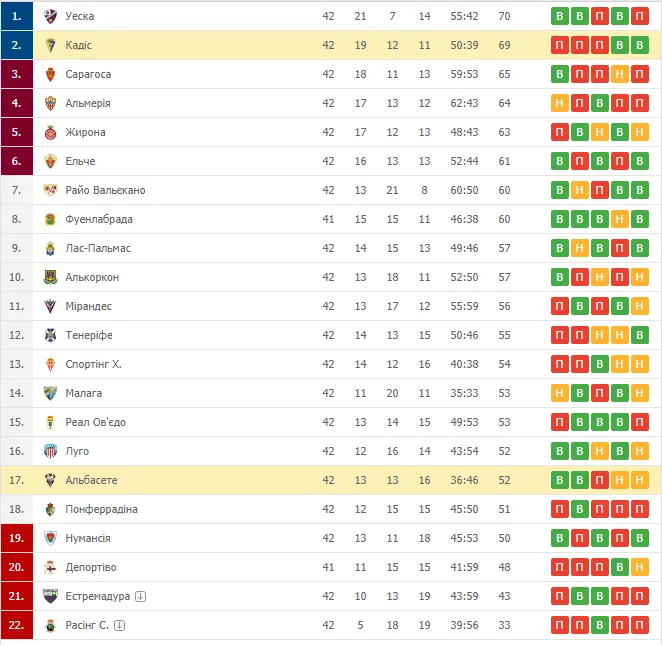Viewport: 662px width, 645px height.
Task: Click the info icon beside Естремадура
Action: [141, 597]
